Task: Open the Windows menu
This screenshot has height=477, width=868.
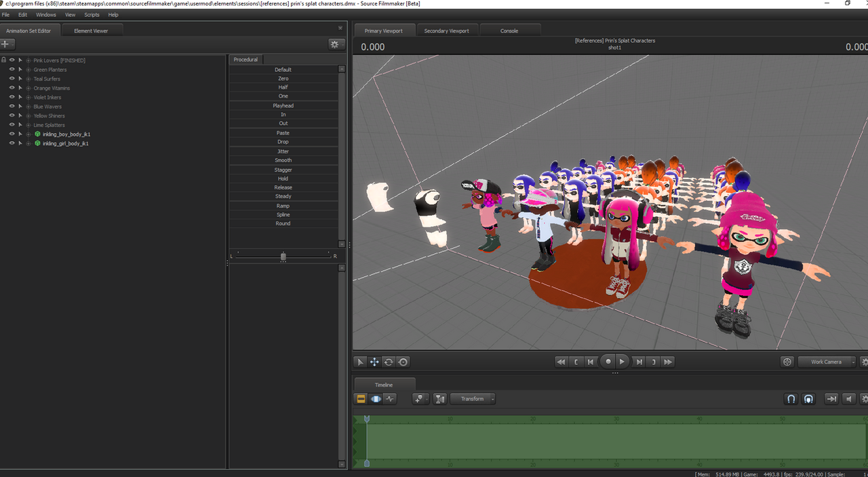Action: click(x=46, y=14)
